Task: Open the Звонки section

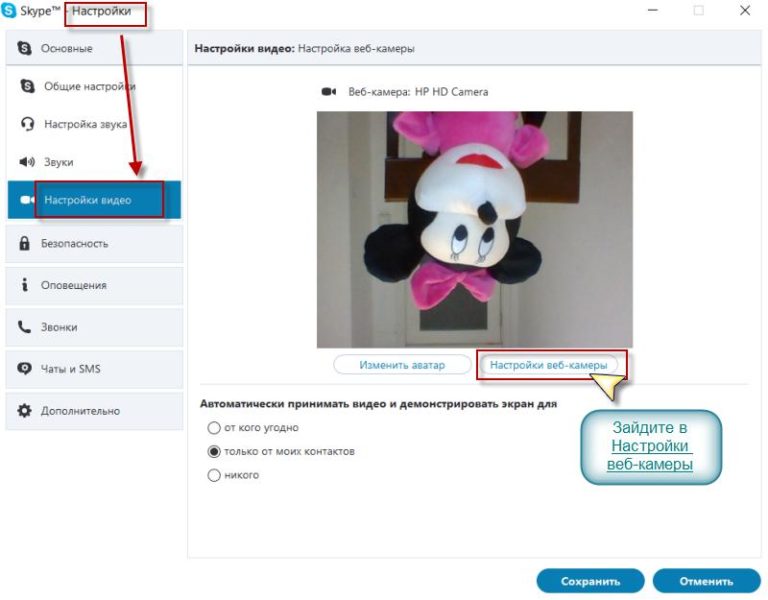Action: 94,327
